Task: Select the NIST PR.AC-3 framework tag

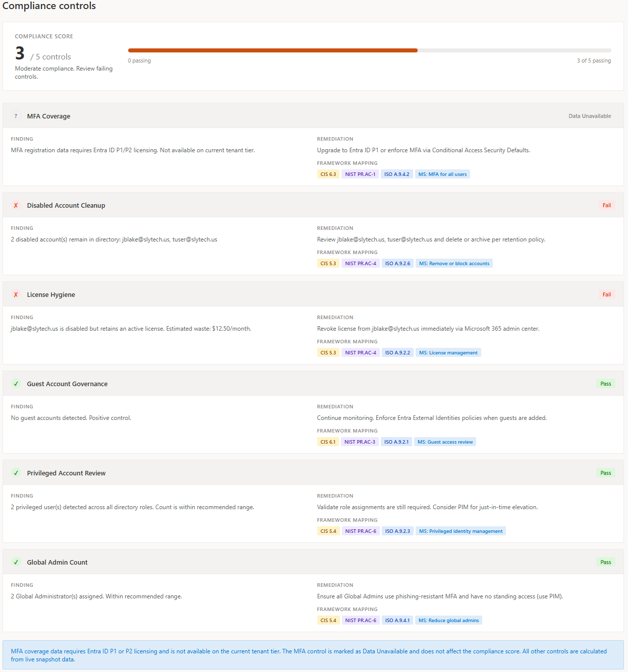Action: [x=360, y=442]
